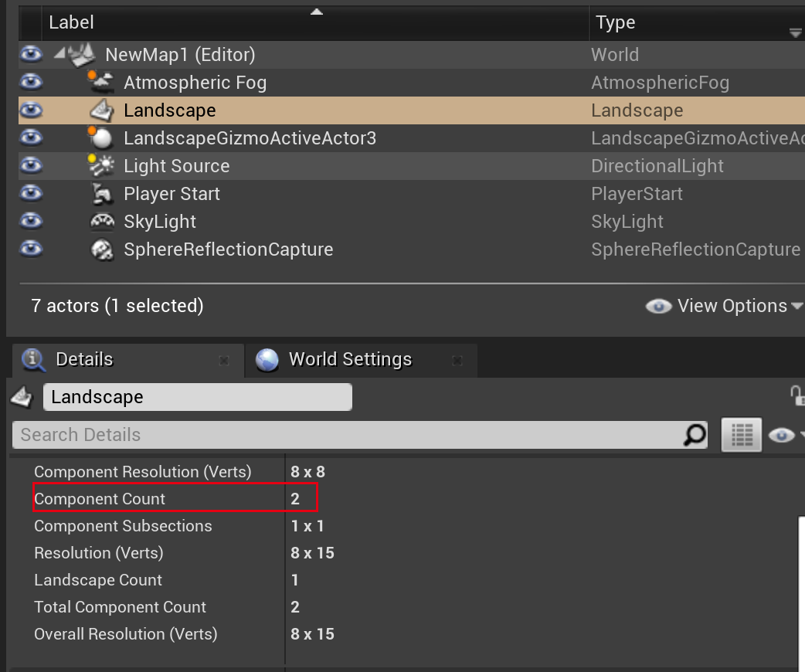Viewport: 805px width, 672px height.
Task: Click the lock icon in Details panel
Action: coord(797,395)
